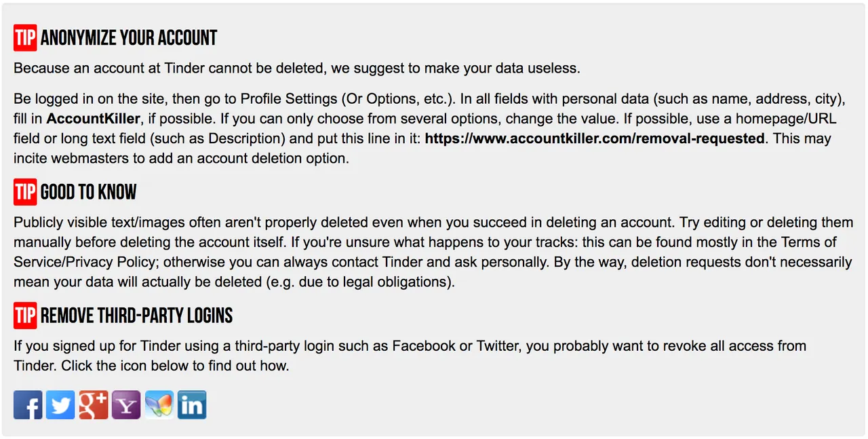Select the LinkedIn icon

pyautogui.click(x=192, y=405)
